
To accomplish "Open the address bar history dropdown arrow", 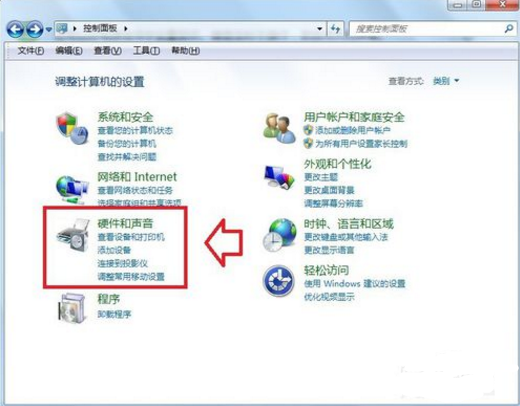I will click(x=320, y=29).
